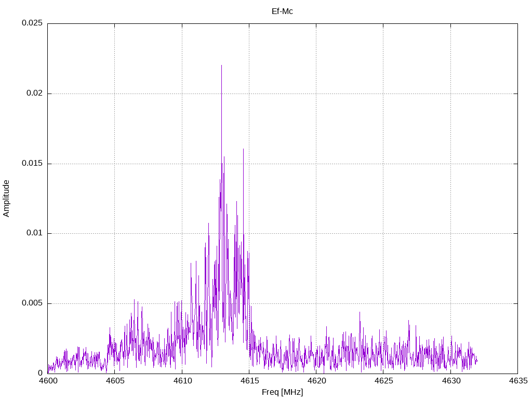
Task: Select the second-highest peak tip near 4614.5 MHz
Action: pyautogui.click(x=243, y=149)
